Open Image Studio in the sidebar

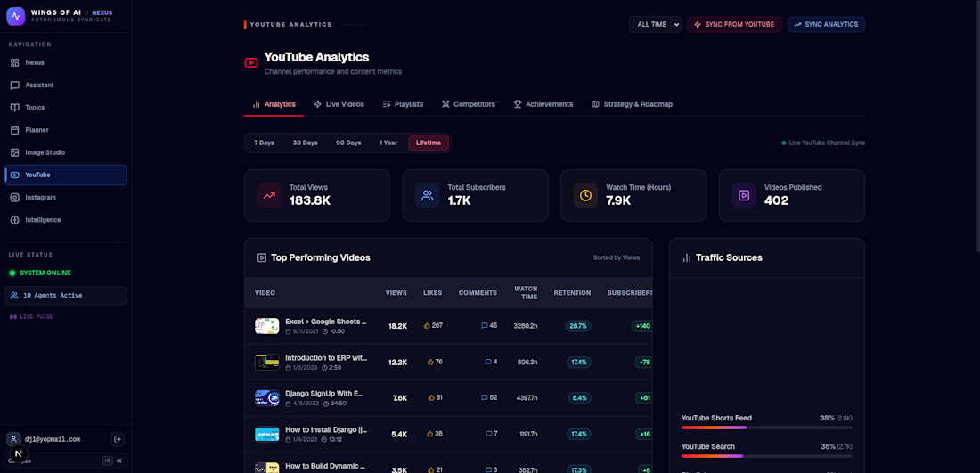click(66, 152)
